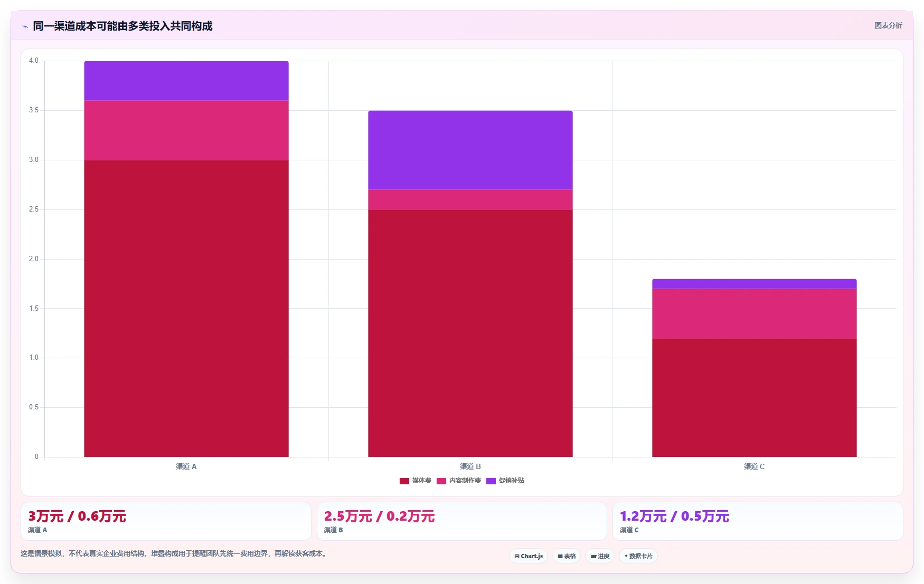Screen dimensions: 924x584
Task: Click the 媒体费 bar segment of 渠道 C
Action: [755, 398]
